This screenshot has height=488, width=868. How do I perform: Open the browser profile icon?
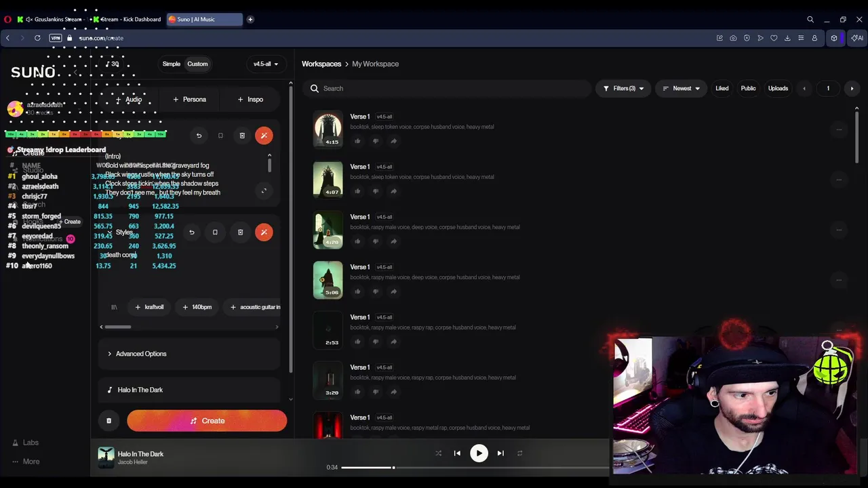pyautogui.click(x=814, y=38)
